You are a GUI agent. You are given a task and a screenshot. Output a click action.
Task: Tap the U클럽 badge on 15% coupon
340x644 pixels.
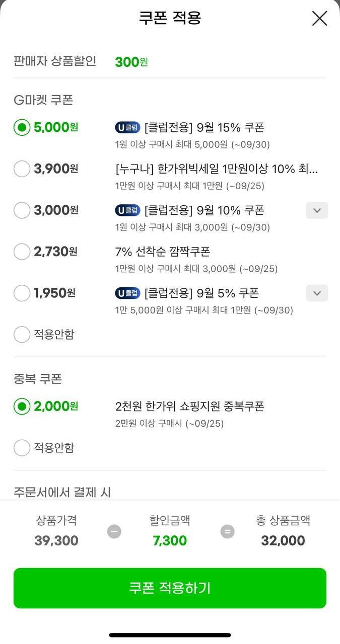(127, 127)
